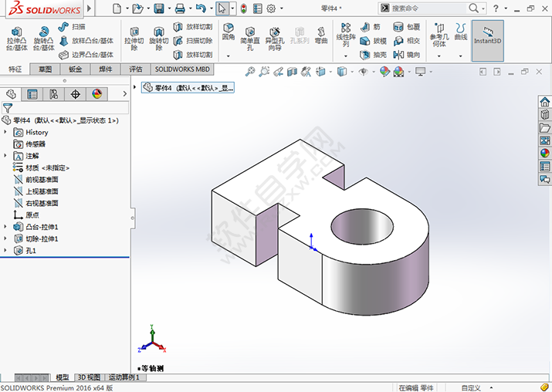The image size is (552, 392).
Task: Click the 搜索命令 search field
Action: click(428, 8)
